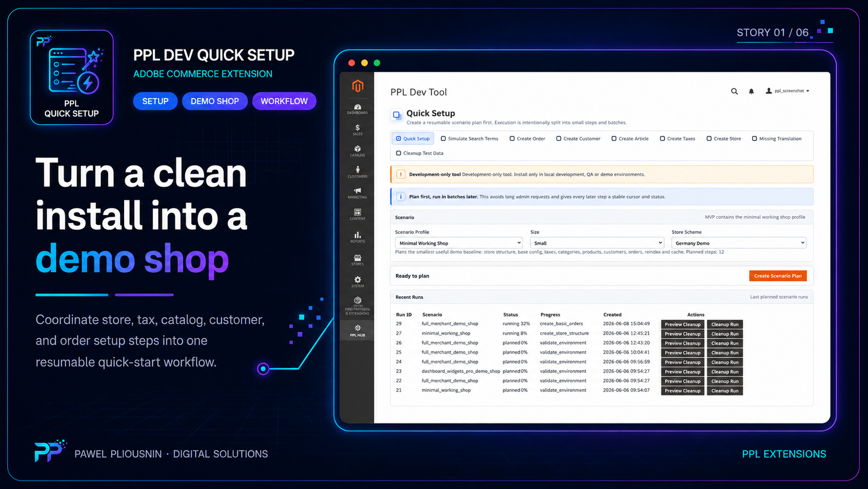Screen dimensions: 868x489
Task: Click Preview Cleanup for run 29
Action: tap(682, 324)
